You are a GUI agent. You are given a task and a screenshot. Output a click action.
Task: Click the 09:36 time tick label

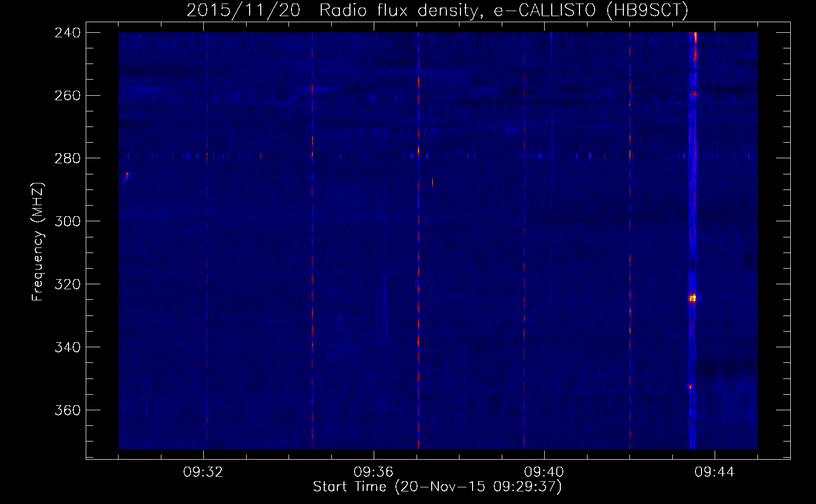(374, 472)
